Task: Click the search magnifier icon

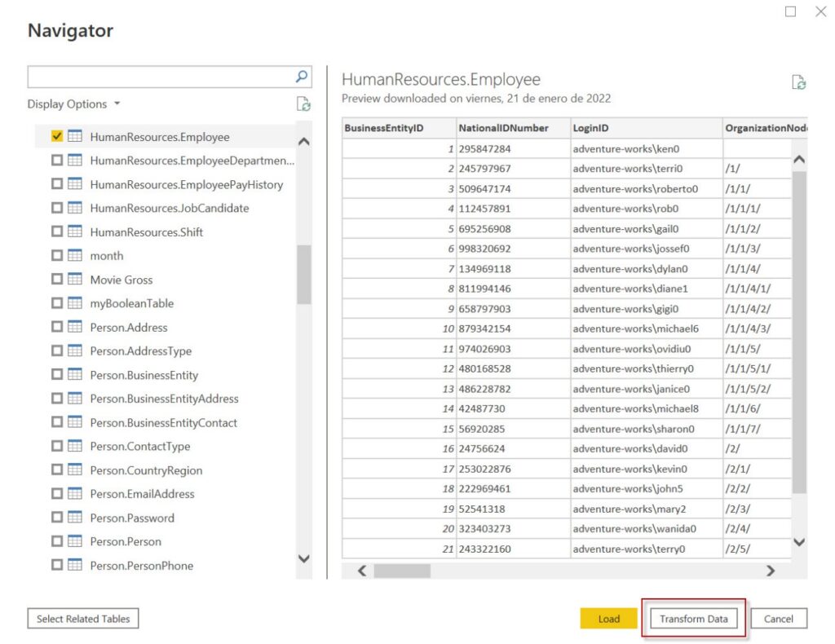Action: coord(303,75)
